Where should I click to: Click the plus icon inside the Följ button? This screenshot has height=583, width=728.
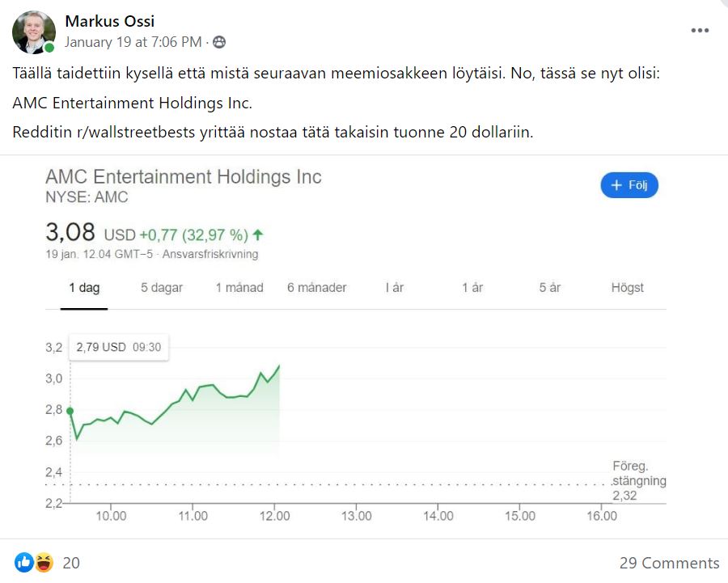click(x=617, y=184)
